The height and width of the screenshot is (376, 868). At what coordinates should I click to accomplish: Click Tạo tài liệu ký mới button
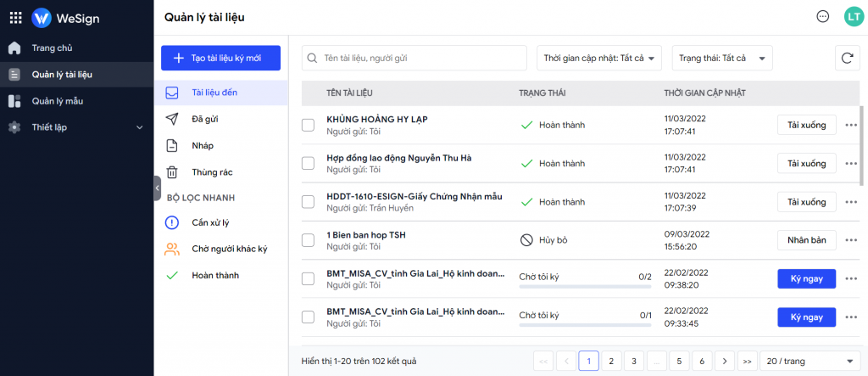[x=221, y=58]
